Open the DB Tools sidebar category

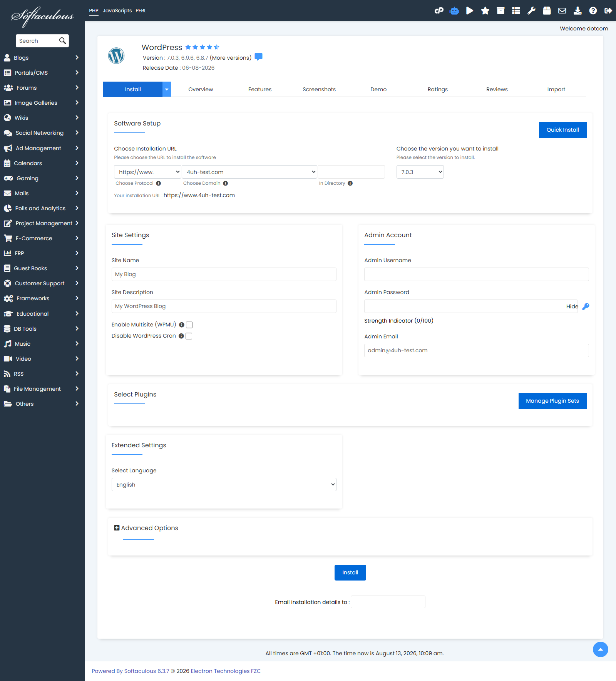click(x=42, y=329)
